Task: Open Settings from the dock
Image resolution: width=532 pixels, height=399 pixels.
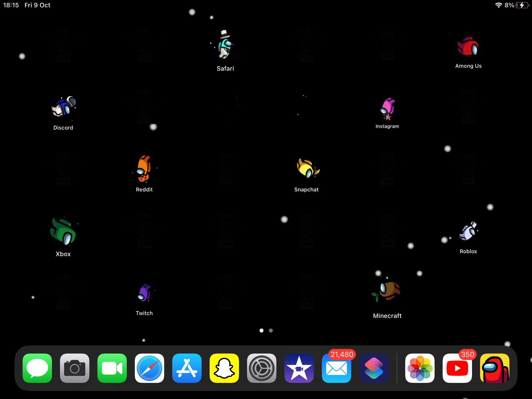Action: coord(262,368)
